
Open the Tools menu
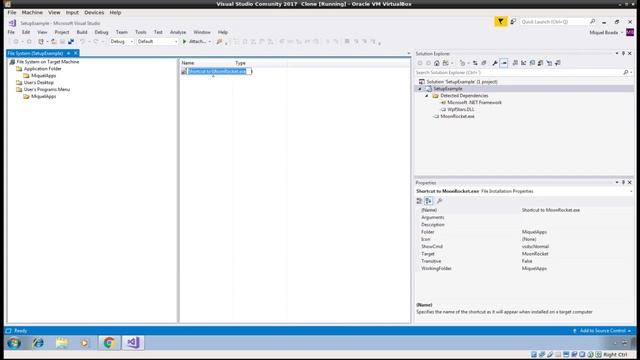tap(140, 32)
